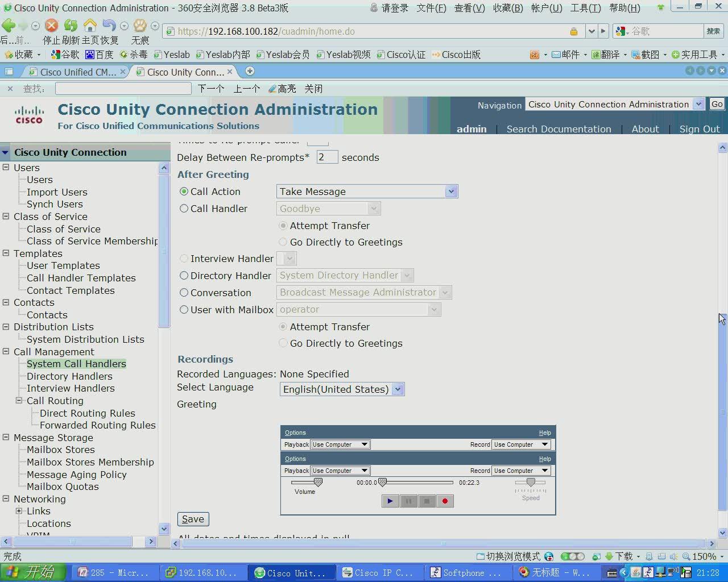Select Go Directly to Greetings under Call Handler
728x582 pixels.
(x=283, y=242)
